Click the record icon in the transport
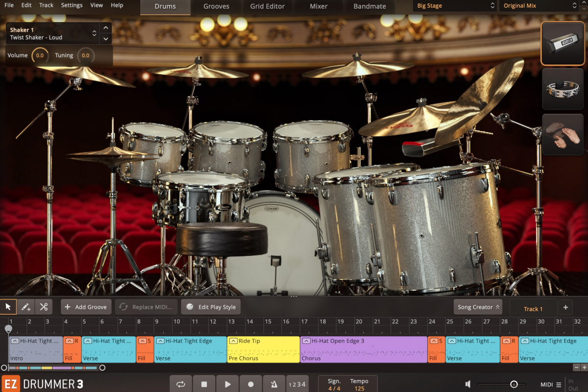The width and height of the screenshot is (588, 392). (250, 384)
